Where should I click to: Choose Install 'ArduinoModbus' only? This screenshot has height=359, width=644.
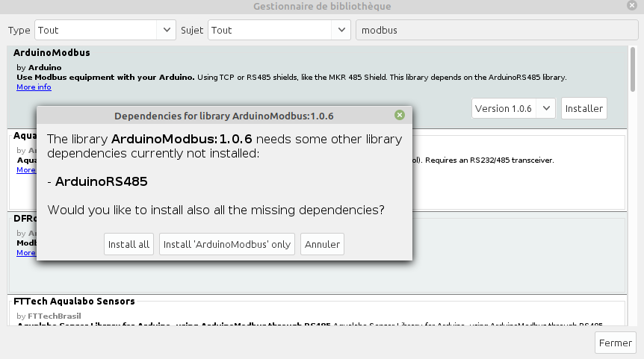[x=226, y=244]
